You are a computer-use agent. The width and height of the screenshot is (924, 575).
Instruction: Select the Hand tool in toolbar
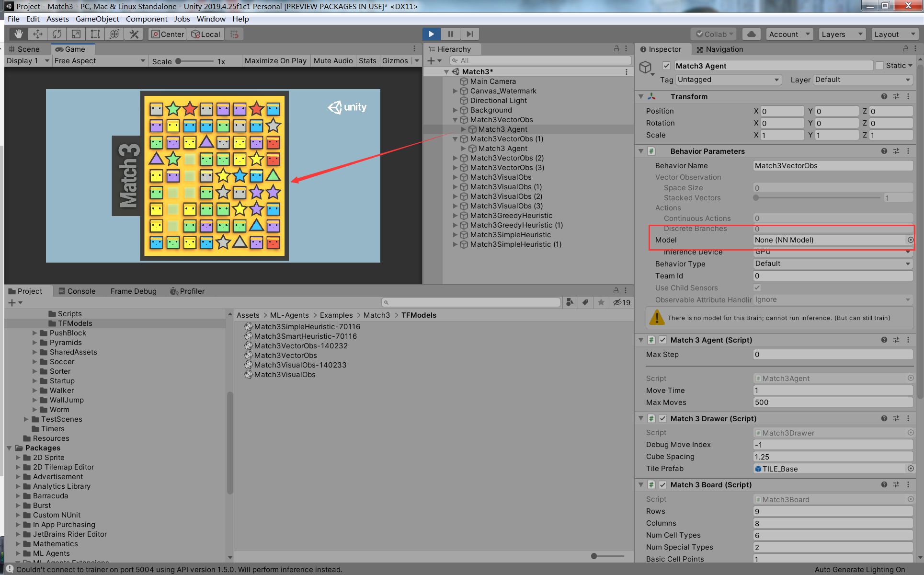pyautogui.click(x=18, y=34)
